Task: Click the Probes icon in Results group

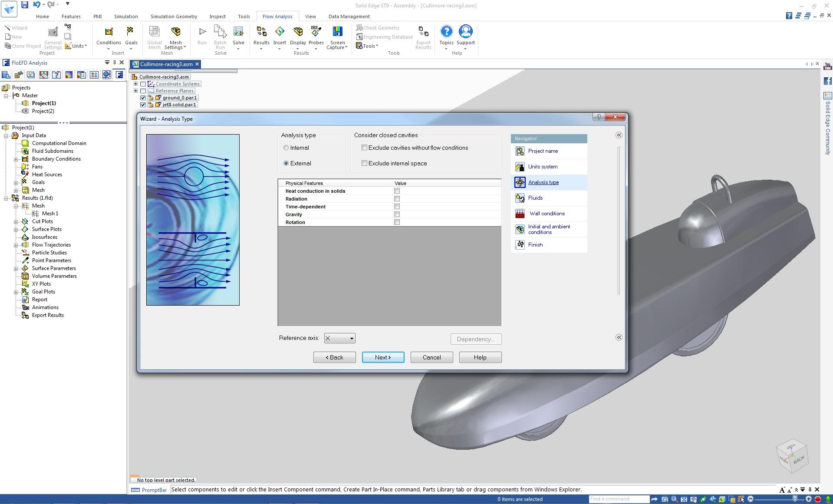Action: tap(316, 33)
